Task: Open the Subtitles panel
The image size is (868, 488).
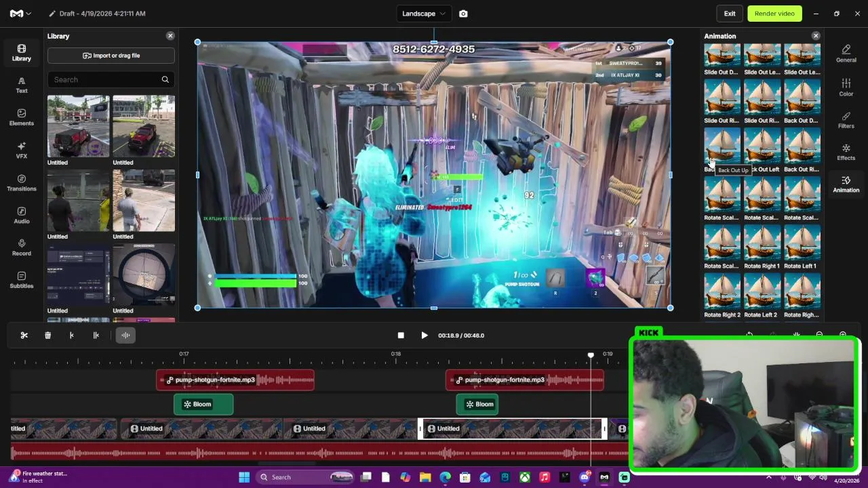Action: [x=21, y=280]
